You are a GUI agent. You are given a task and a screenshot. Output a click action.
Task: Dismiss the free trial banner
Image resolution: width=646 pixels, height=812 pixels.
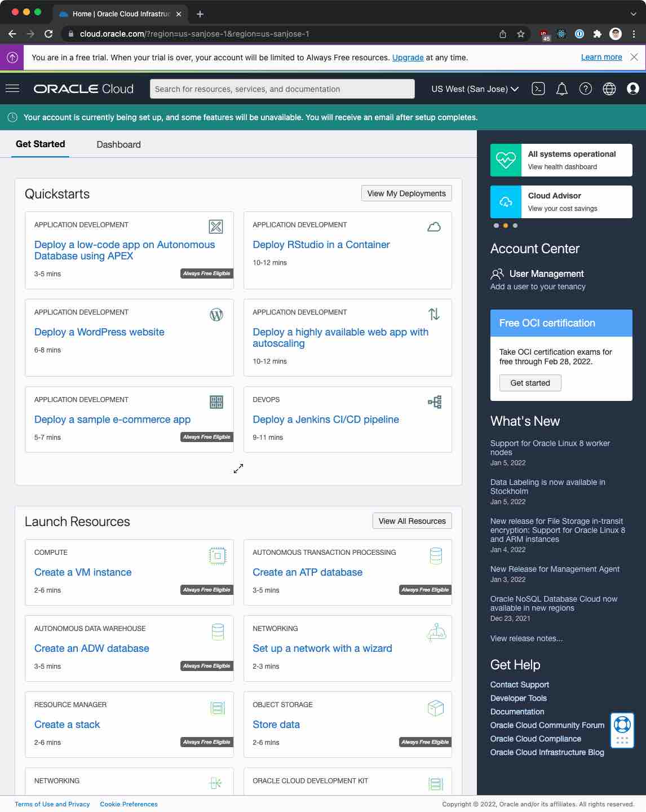coord(634,57)
